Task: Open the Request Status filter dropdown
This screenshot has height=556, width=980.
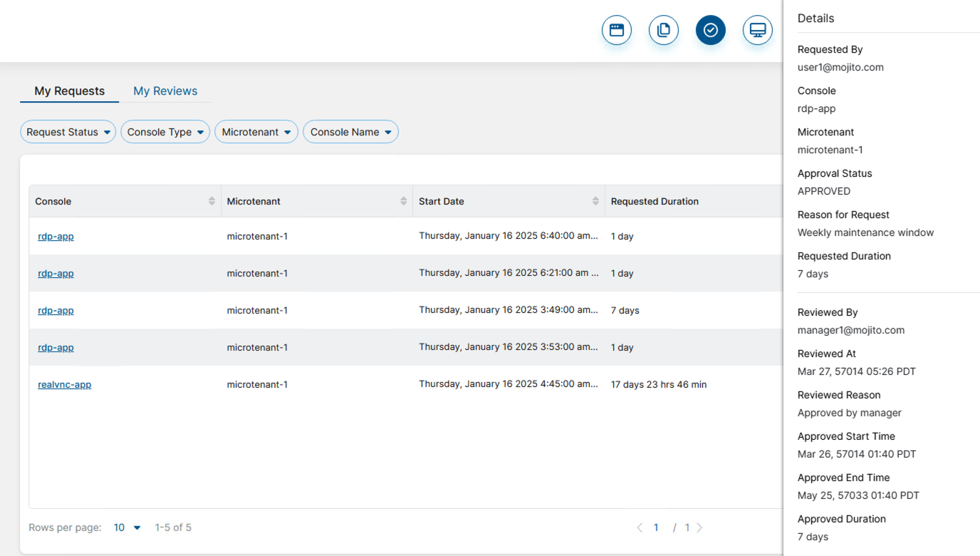Action: [x=68, y=132]
